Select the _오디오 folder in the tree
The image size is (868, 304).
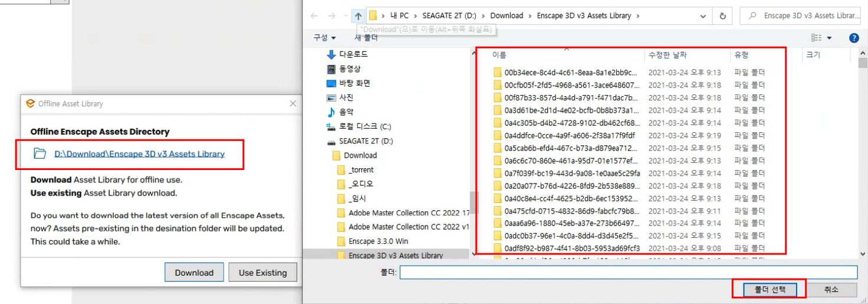pyautogui.click(x=361, y=184)
